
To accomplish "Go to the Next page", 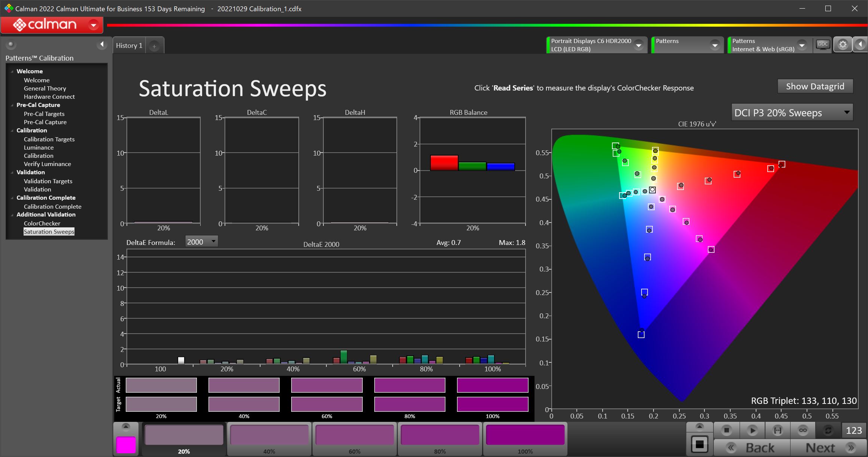I will click(828, 448).
